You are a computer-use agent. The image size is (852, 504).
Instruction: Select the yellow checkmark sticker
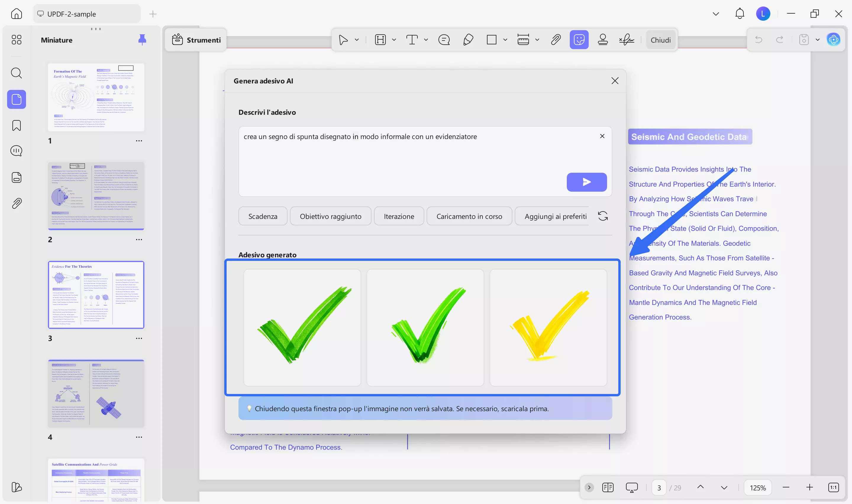point(548,327)
